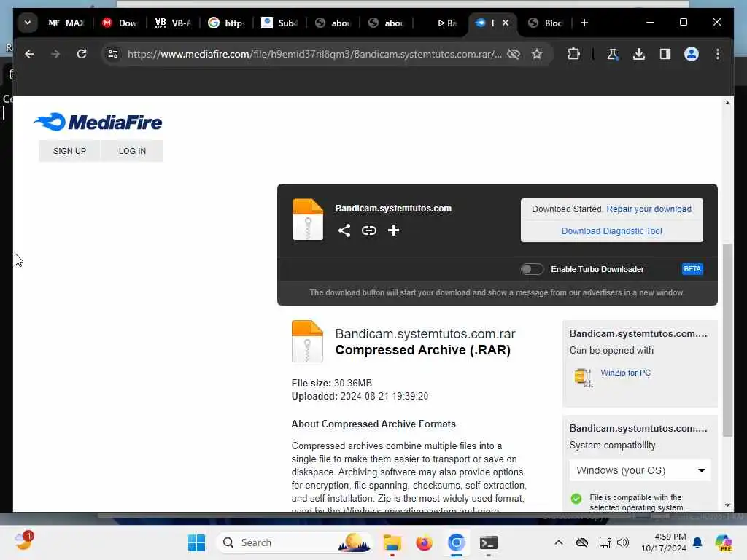Switch to the VB-A tab
The width and height of the screenshot is (747, 560).
[x=173, y=23]
